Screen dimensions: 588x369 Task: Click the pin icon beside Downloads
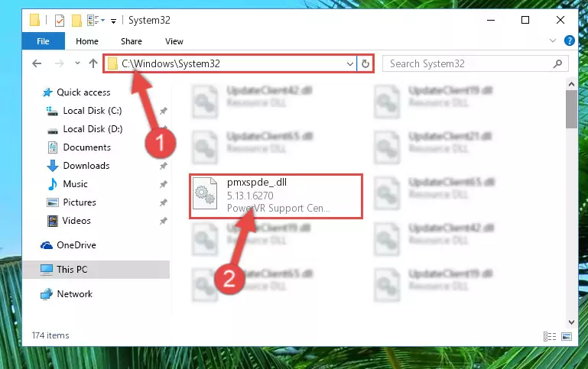pyautogui.click(x=163, y=166)
